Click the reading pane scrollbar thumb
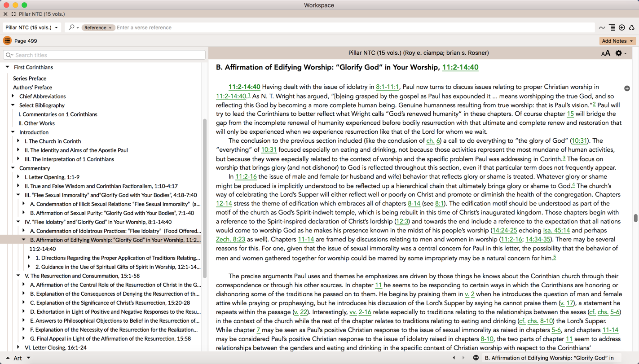This screenshot has width=639, height=364. click(x=635, y=218)
